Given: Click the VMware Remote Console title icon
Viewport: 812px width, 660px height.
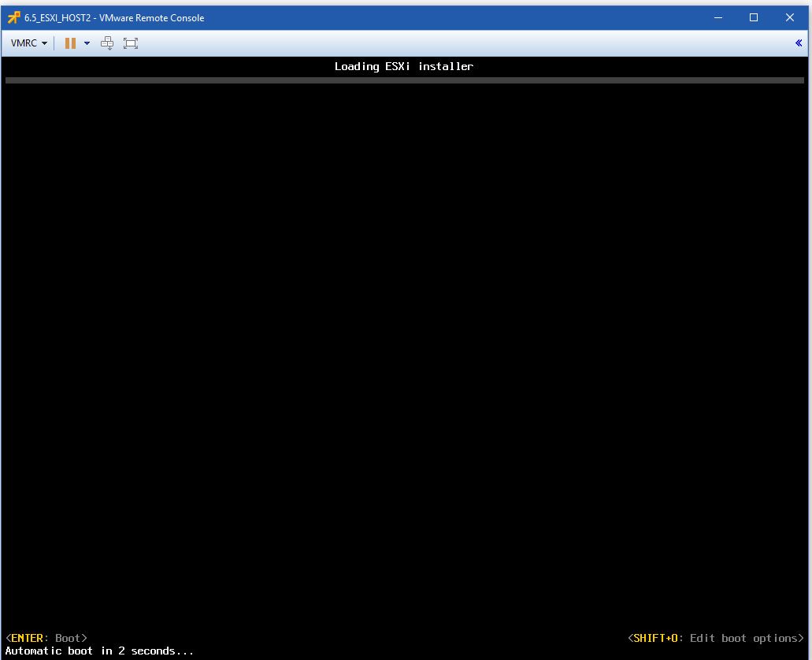Looking at the screenshot, I should 13,17.
